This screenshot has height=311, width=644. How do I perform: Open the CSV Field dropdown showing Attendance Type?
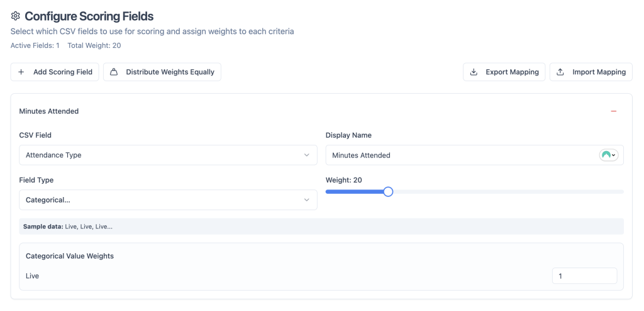(x=164, y=155)
